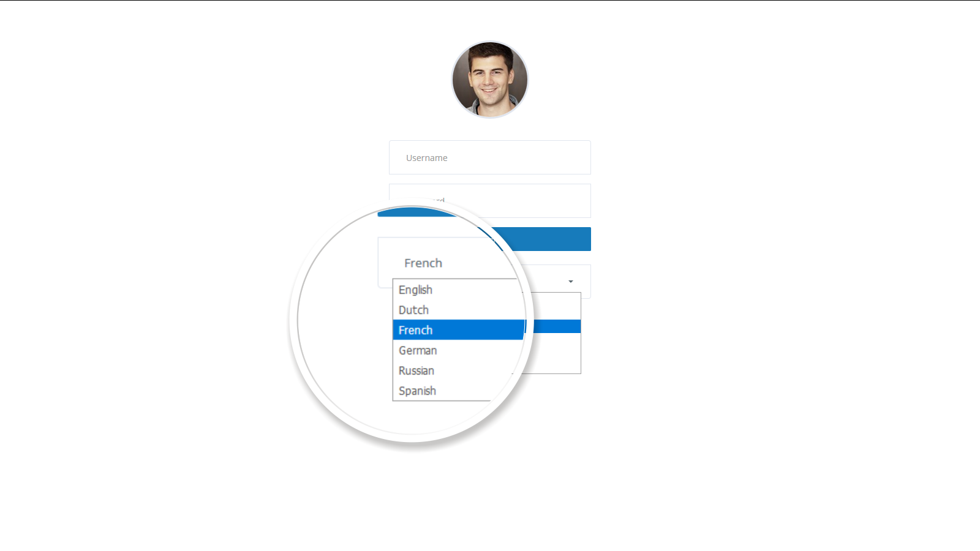Image resolution: width=980 pixels, height=551 pixels.
Task: Click into the Username field
Action: [x=490, y=157]
